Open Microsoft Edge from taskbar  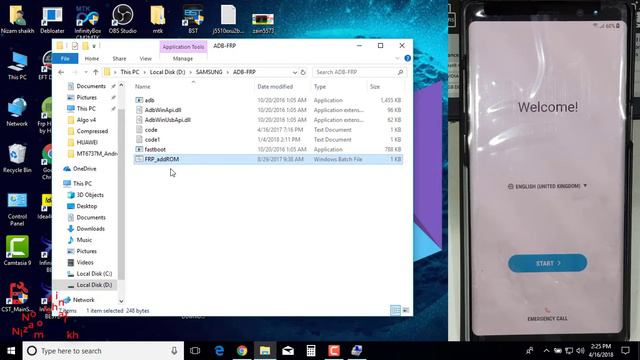tap(219, 351)
